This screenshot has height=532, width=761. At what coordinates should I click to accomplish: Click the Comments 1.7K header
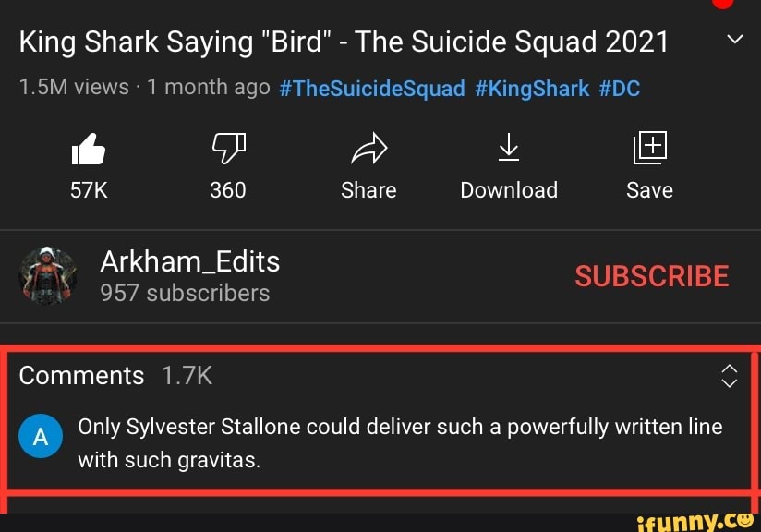pos(115,376)
